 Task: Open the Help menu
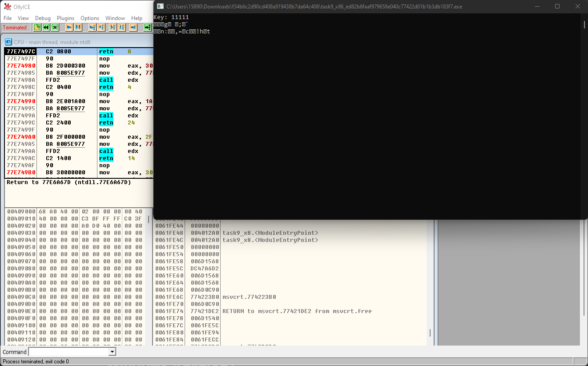137,18
